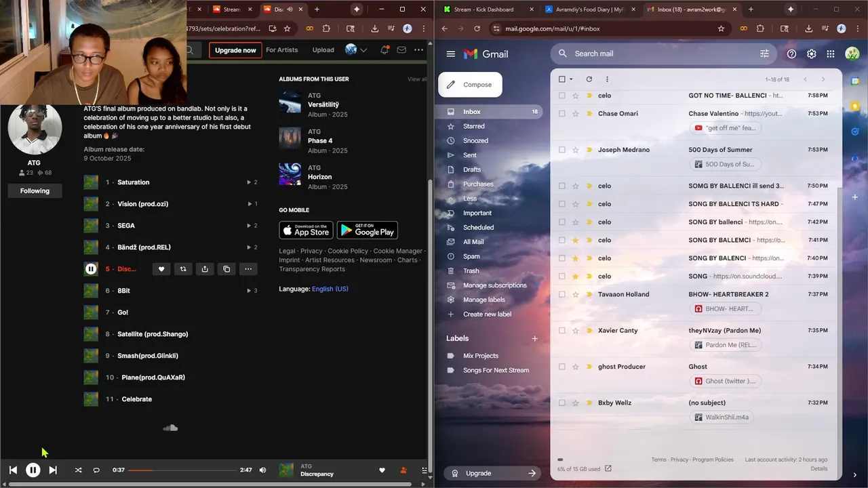Expand the SoundCloud user avatar menu

[x=355, y=50]
